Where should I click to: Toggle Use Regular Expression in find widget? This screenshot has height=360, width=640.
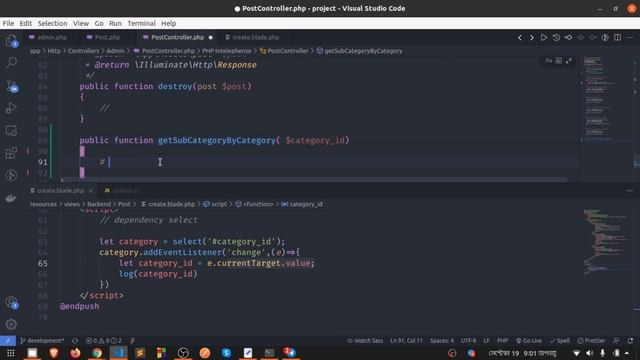pos(569,61)
